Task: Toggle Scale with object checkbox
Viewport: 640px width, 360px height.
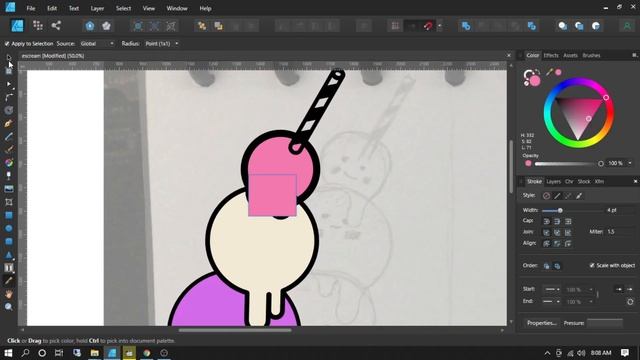Action: (592, 265)
